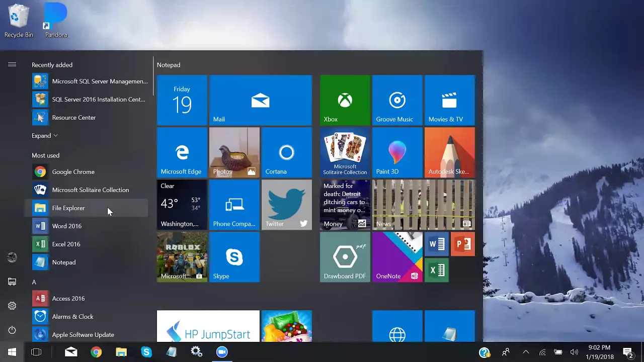Open Settings gear in Start sidebar
This screenshot has height=362, width=644.
coord(12,306)
